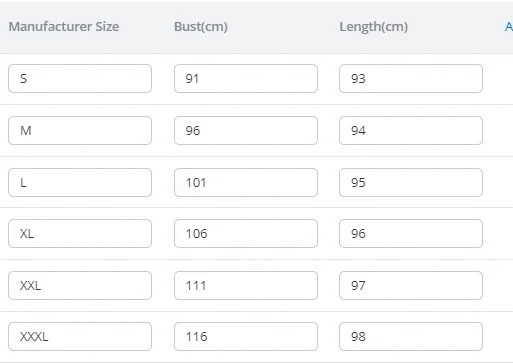Edit the bust field showing 96
Screen dimensions: 513x364
(246, 131)
